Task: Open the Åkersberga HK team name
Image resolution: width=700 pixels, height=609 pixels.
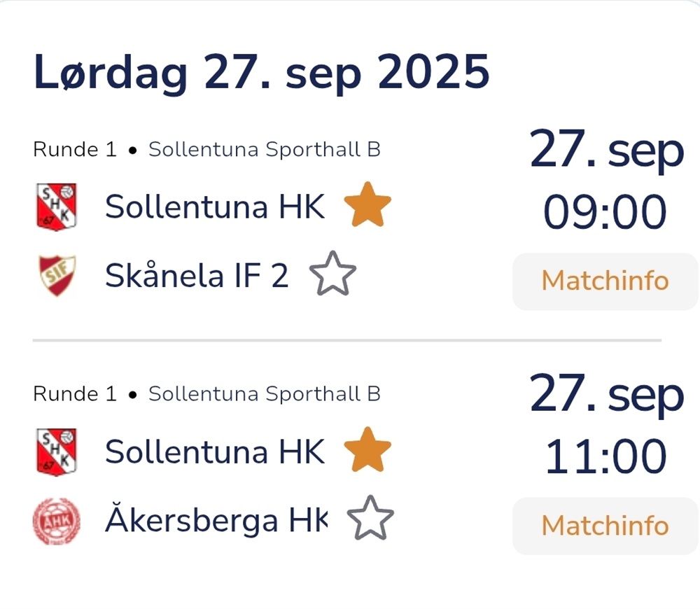Action: 216,521
